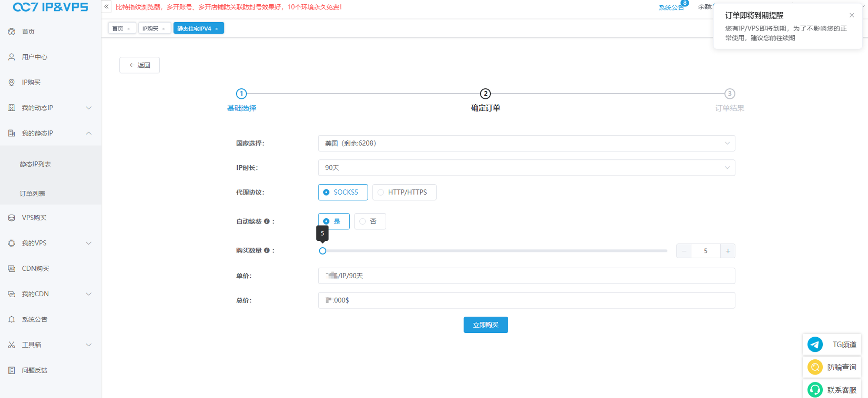868x398 pixels.
Task: Dismiss the order expiry reminder popup
Action: coord(852,15)
